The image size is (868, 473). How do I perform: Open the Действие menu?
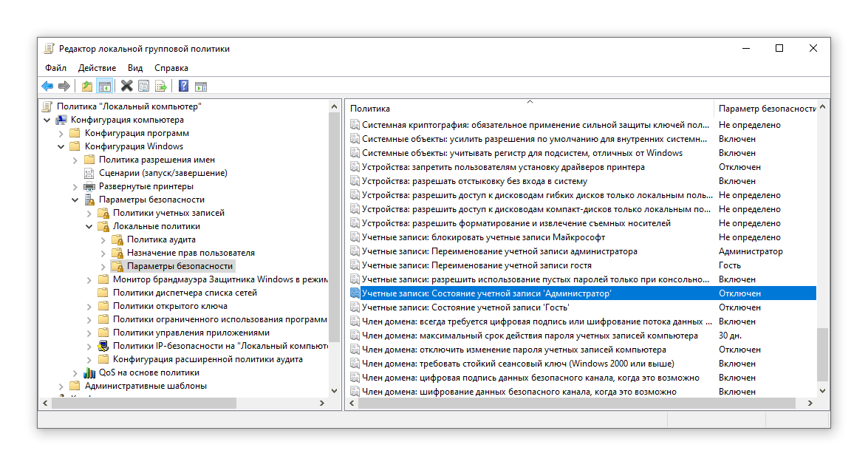coord(97,67)
